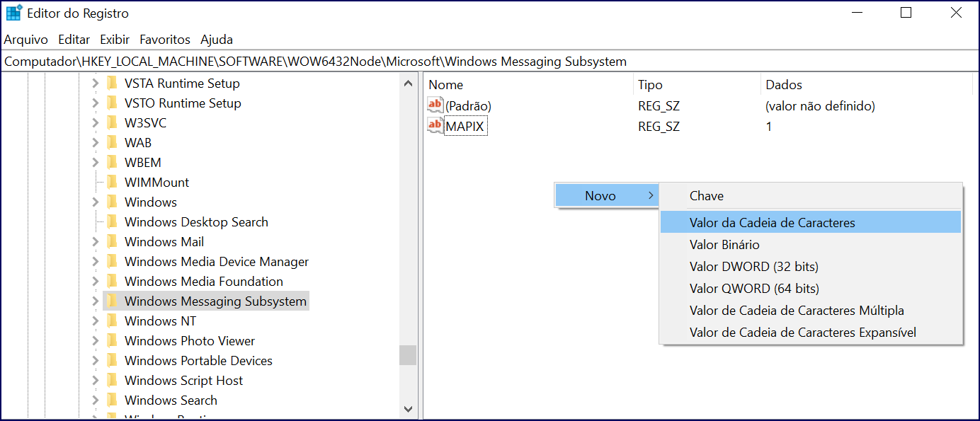980x421 pixels.
Task: Open the Exibir menu
Action: click(115, 40)
